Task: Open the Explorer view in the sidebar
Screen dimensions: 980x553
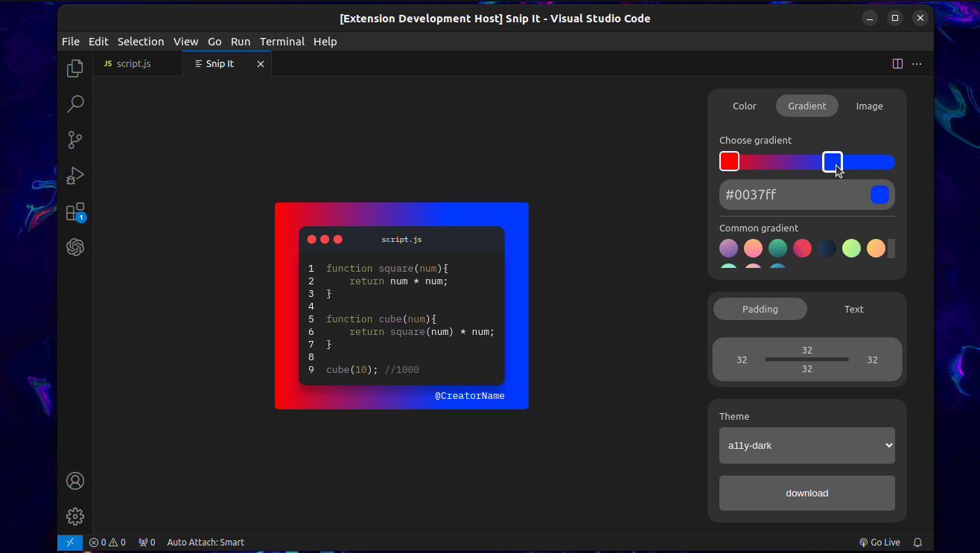Action: (74, 68)
